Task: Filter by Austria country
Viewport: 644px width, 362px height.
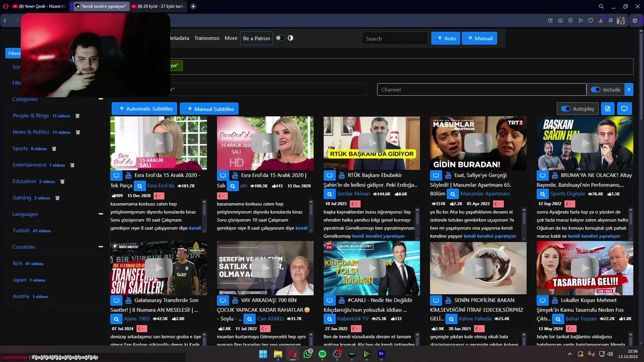Action: [x=21, y=297]
